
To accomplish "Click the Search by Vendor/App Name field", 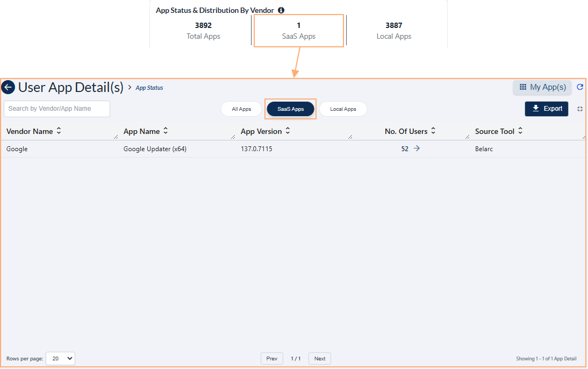I will [x=56, y=109].
